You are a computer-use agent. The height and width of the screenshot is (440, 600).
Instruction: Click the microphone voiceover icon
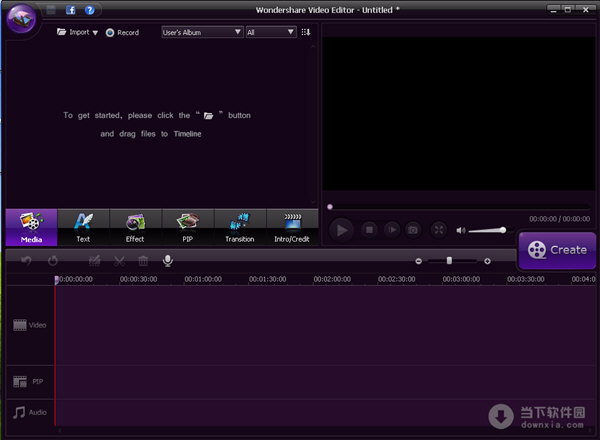pyautogui.click(x=168, y=261)
